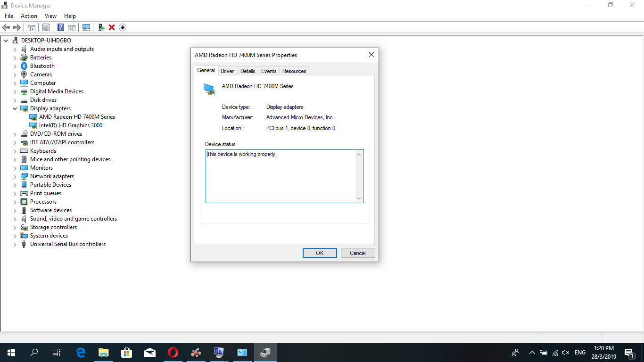Screen dimensions: 644x362
Task: Open the Action Center notification icon
Action: click(629, 353)
